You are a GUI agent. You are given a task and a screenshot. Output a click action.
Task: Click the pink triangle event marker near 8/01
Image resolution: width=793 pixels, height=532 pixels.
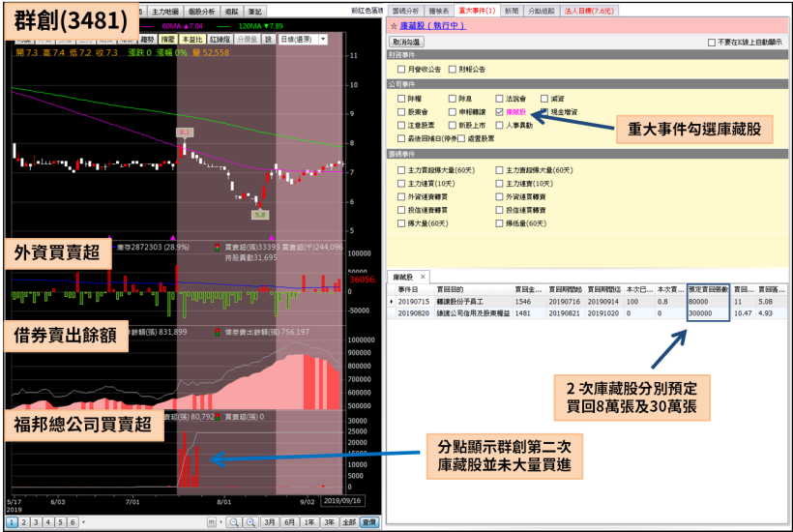click(x=272, y=237)
